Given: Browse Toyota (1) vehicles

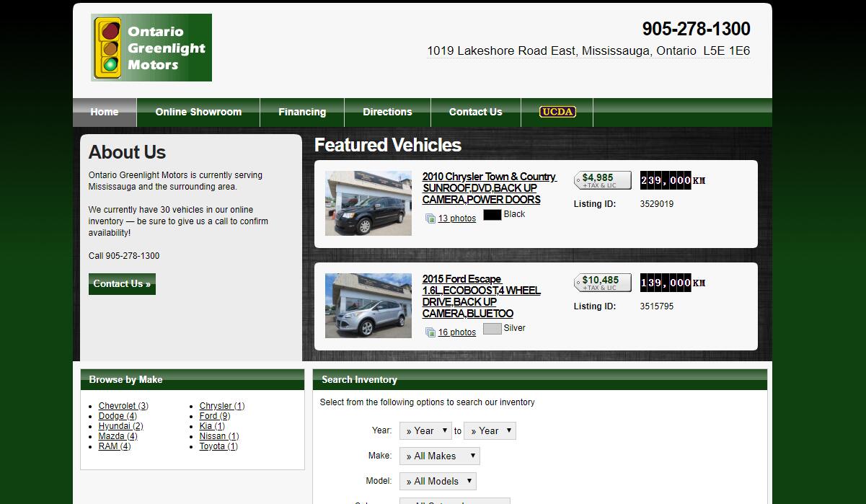Looking at the screenshot, I should (x=218, y=446).
